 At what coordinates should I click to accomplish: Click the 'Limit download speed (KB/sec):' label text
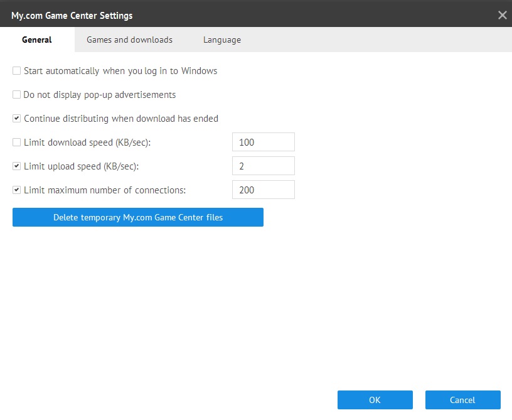click(87, 143)
